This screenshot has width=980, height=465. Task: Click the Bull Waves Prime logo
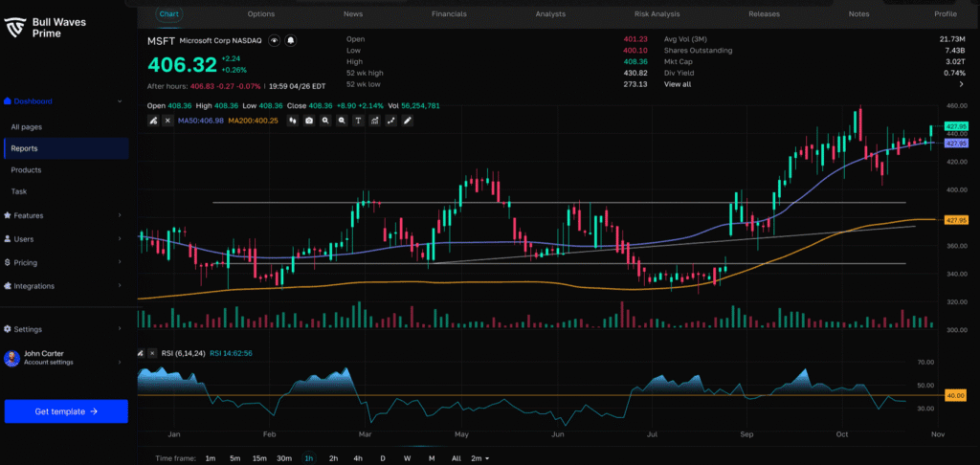pos(13,28)
